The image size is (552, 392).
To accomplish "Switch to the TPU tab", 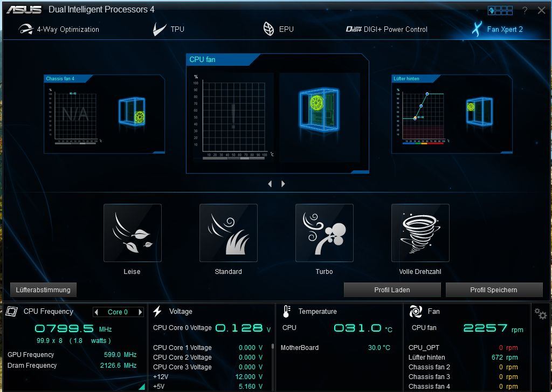I will [169, 29].
